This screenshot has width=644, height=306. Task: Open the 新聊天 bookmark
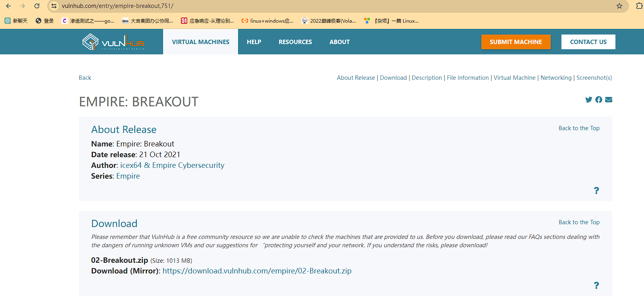16,21
